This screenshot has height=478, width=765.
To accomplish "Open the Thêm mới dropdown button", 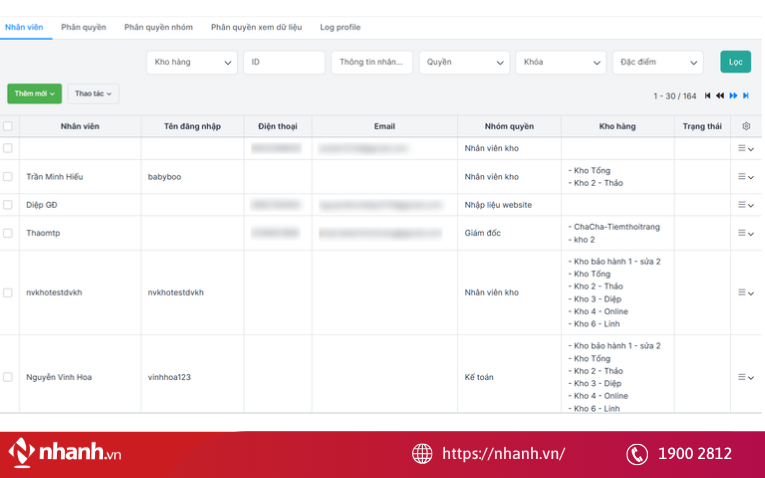I will coord(35,94).
